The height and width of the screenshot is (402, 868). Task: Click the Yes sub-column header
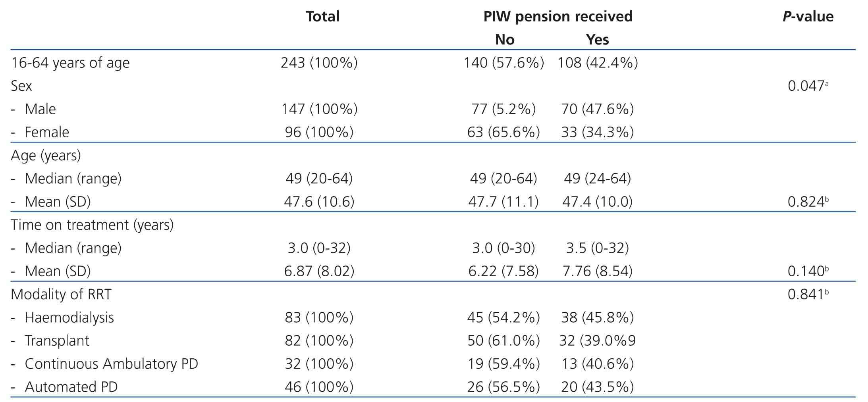[598, 39]
